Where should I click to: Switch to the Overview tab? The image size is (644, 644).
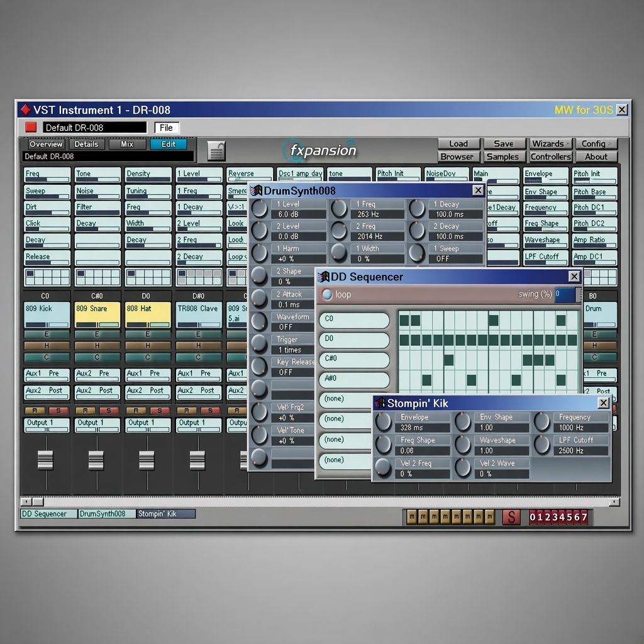coord(46,144)
